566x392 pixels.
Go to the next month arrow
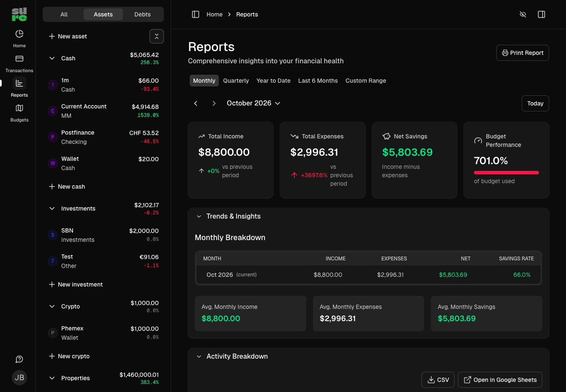point(214,103)
